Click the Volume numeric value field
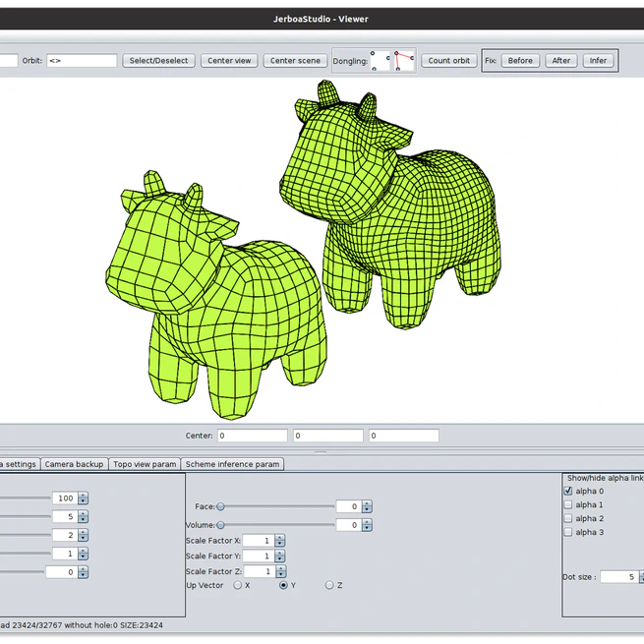Screen dimensions: 644x644 coord(349,525)
